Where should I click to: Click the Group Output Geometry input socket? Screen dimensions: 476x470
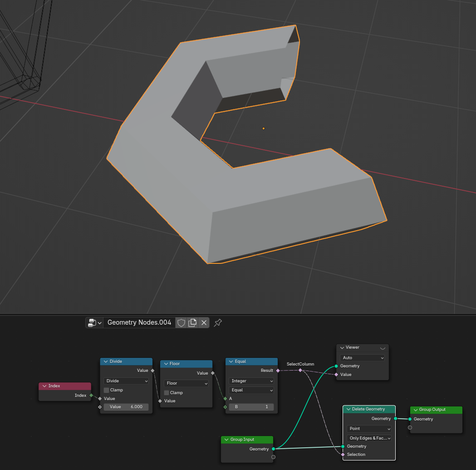point(410,419)
